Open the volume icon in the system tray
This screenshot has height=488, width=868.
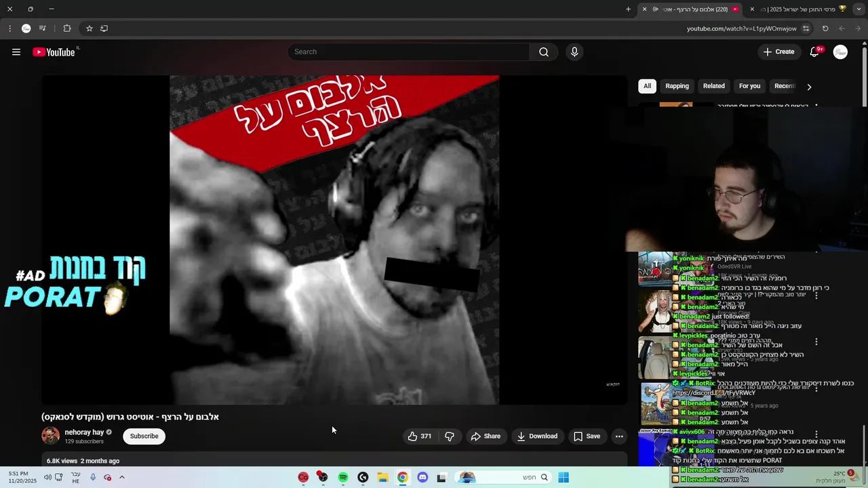47,477
